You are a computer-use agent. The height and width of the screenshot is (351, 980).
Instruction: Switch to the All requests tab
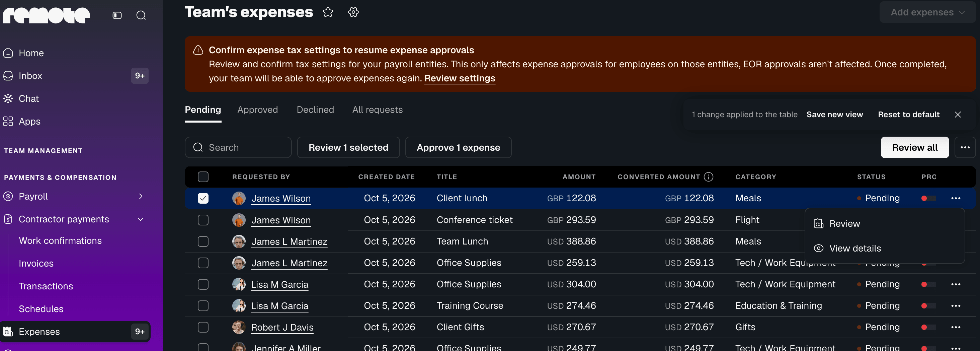pyautogui.click(x=378, y=110)
